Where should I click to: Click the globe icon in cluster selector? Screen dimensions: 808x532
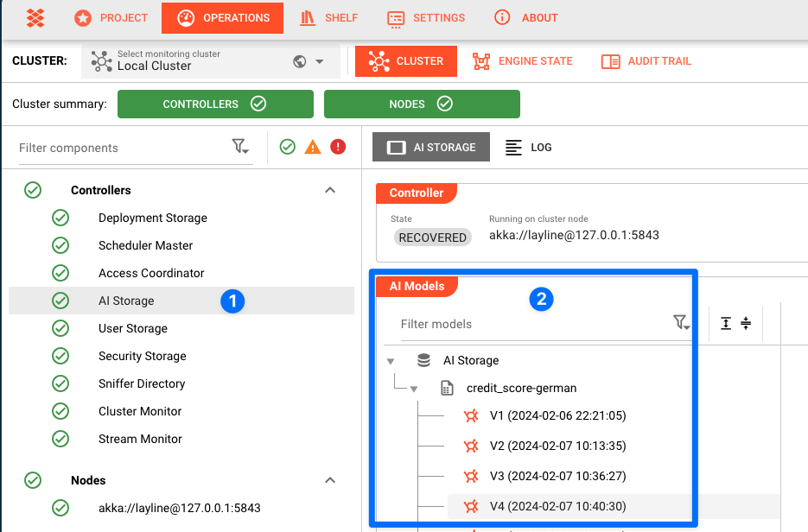pos(300,61)
